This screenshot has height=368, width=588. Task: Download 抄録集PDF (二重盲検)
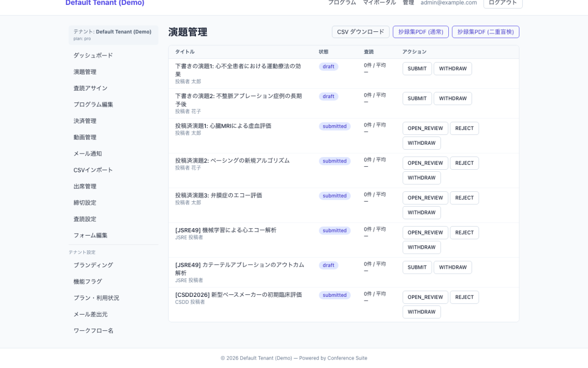click(x=485, y=32)
